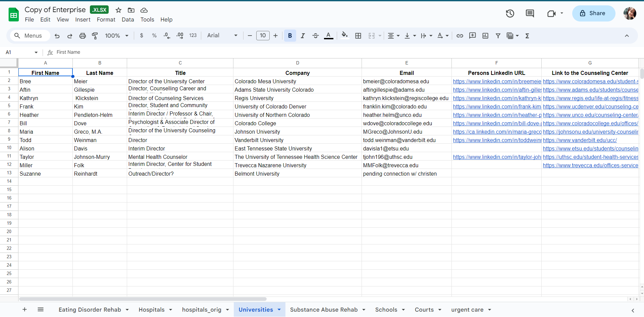Open the Google Sheets home icon
The image size is (644, 317).
click(x=14, y=14)
